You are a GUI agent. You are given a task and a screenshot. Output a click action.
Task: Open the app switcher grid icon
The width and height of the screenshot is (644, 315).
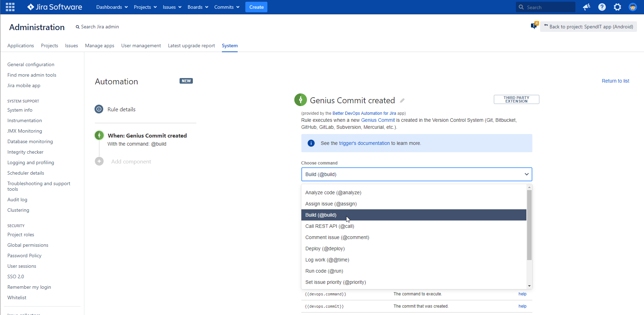click(10, 7)
